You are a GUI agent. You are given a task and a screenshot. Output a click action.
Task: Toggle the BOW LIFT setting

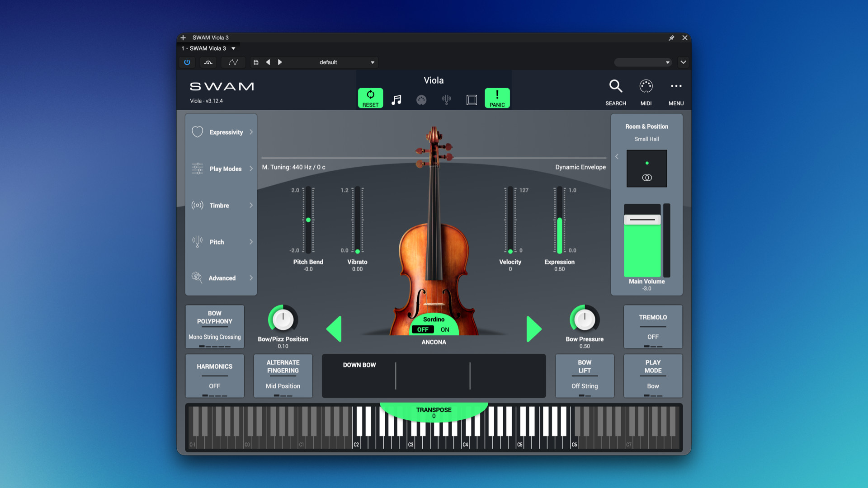point(585,376)
